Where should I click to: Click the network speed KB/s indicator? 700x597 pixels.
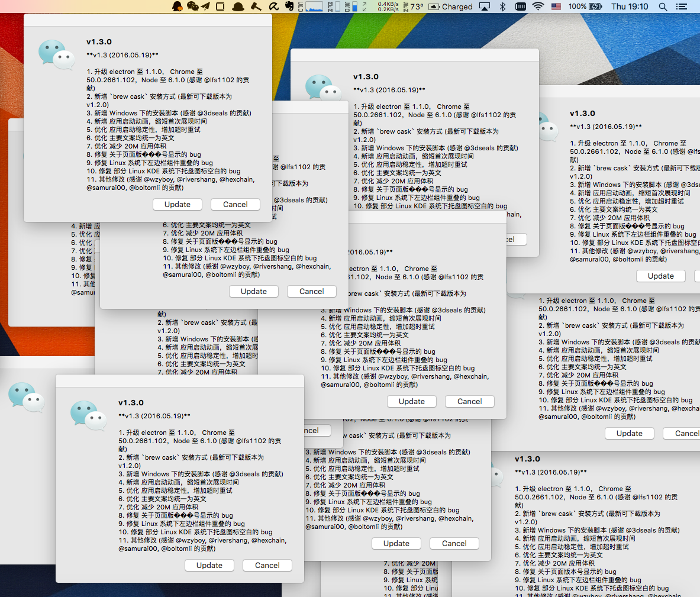coord(388,7)
